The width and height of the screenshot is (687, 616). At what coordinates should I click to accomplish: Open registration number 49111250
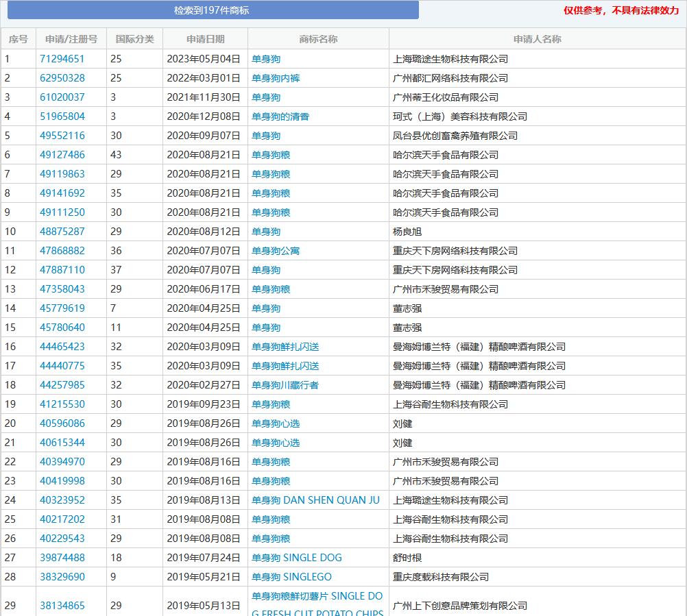62,212
